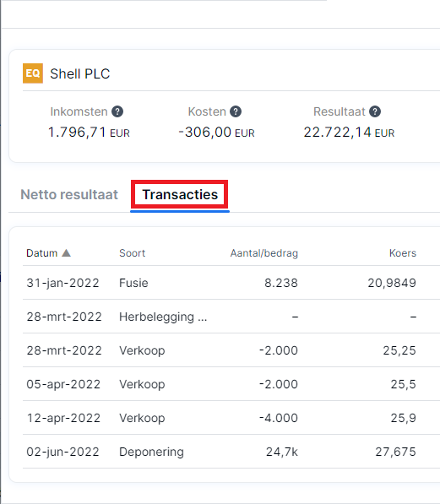Image resolution: width=440 pixels, height=504 pixels.
Task: Open the Resultaat help question mark
Action: tap(375, 111)
